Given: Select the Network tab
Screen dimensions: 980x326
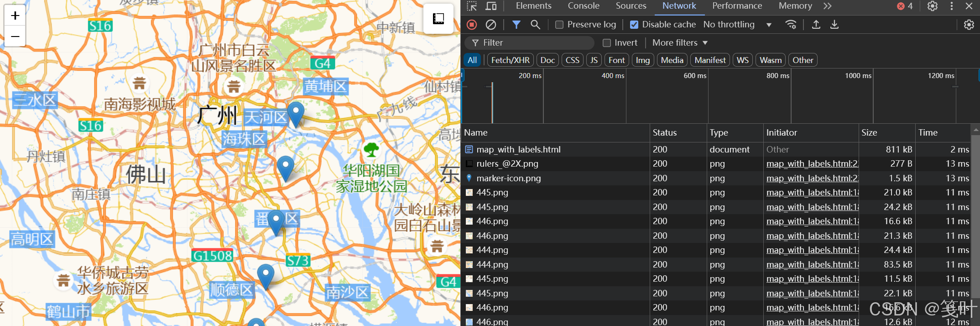Looking at the screenshot, I should [x=679, y=6].
